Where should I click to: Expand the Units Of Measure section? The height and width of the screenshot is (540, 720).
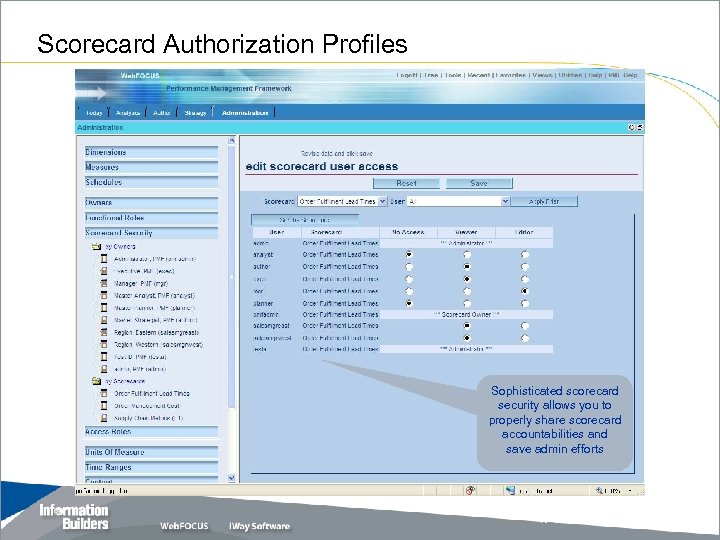pos(152,452)
